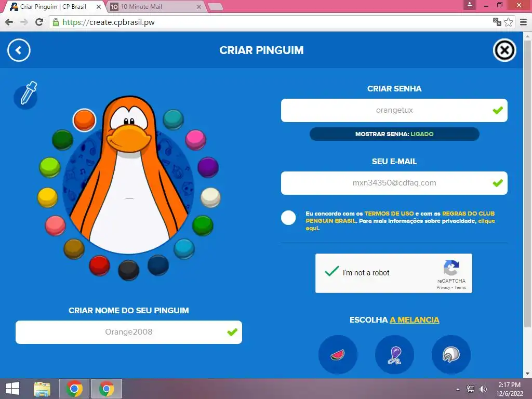Switch to the first Chrome taskbar window
This screenshot has width=532, height=399.
(x=74, y=389)
